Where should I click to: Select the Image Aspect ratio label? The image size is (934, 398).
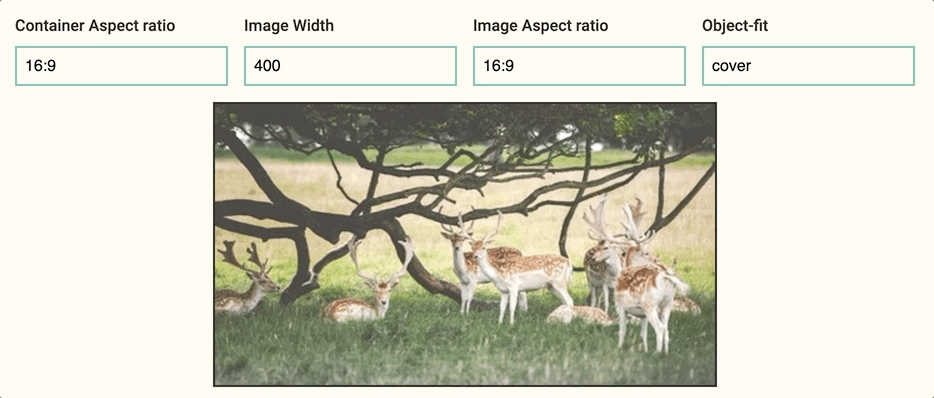coord(541,26)
